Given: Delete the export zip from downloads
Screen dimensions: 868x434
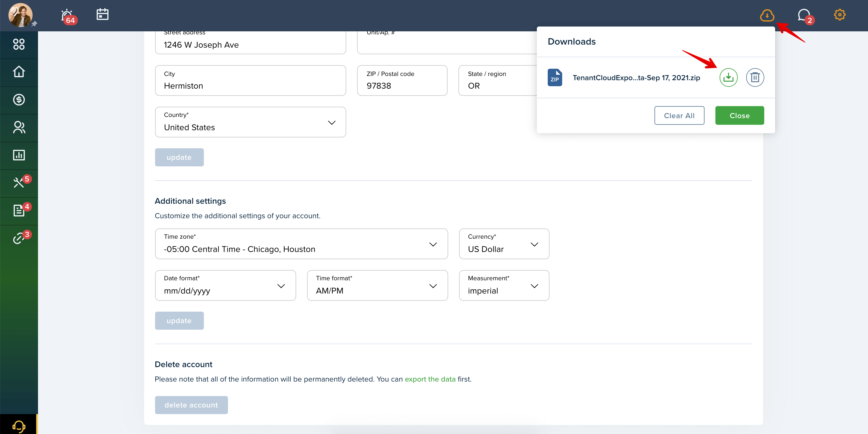Looking at the screenshot, I should tap(755, 77).
